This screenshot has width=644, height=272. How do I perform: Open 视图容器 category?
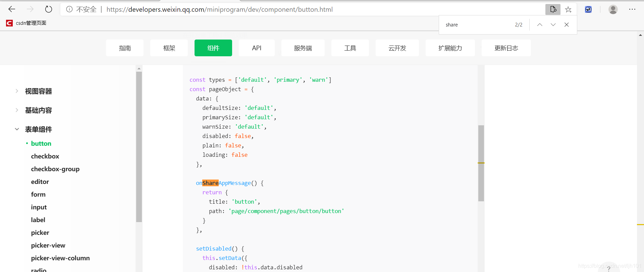[39, 91]
